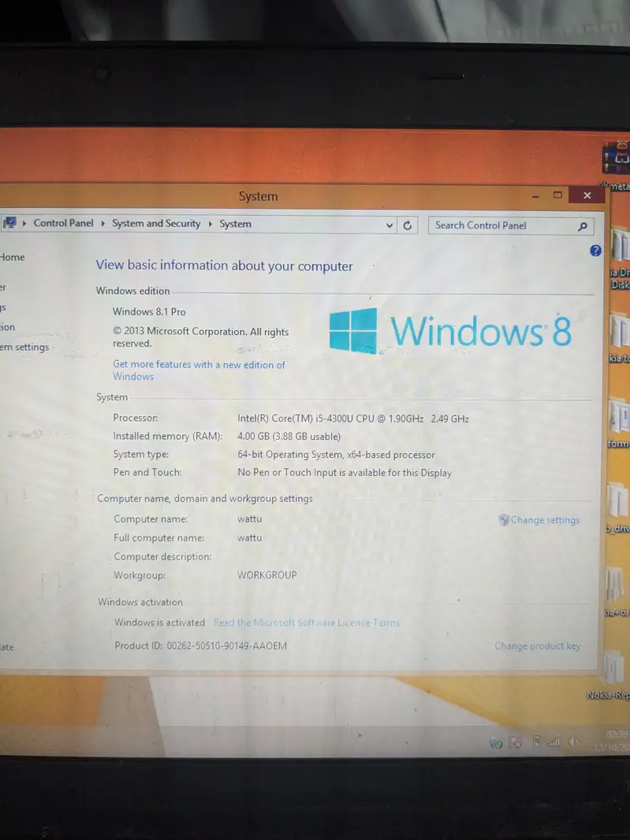Go to Control Panel breadcrumb
This screenshot has width=630, height=840.
pyautogui.click(x=63, y=223)
